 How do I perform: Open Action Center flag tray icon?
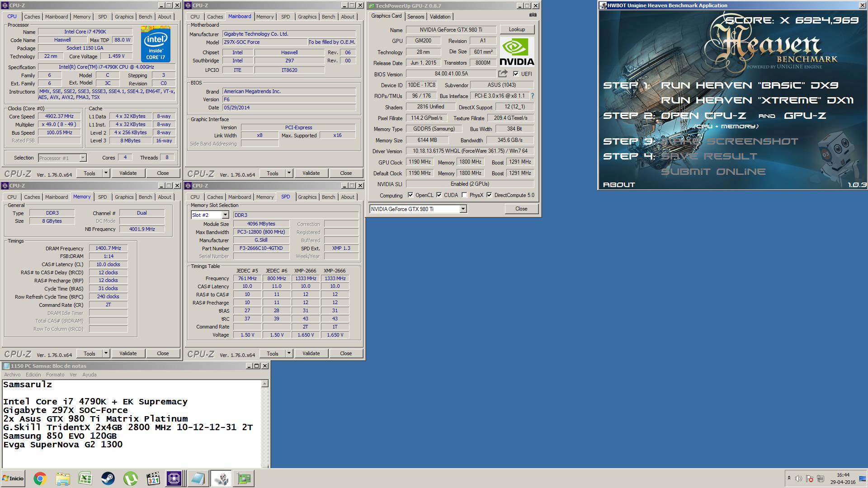click(x=810, y=479)
